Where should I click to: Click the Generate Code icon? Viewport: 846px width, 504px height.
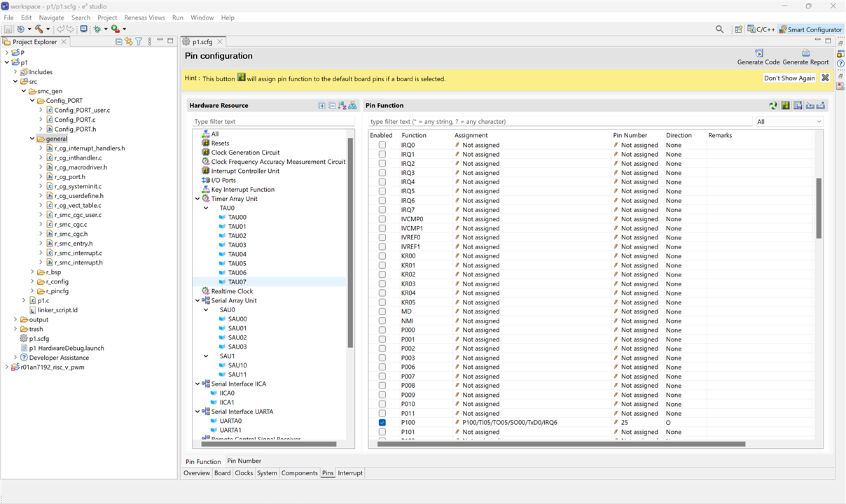pyautogui.click(x=758, y=53)
